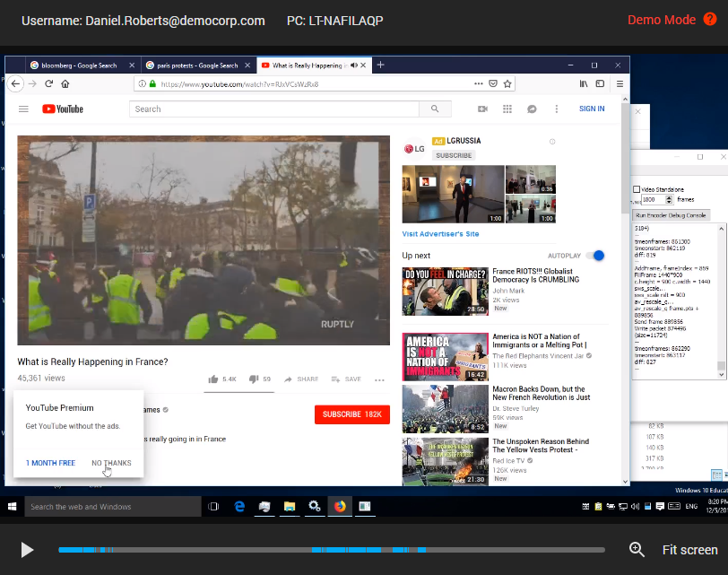728x575 pixels.
Task: Toggle the Autoplay switch
Action: (595, 256)
